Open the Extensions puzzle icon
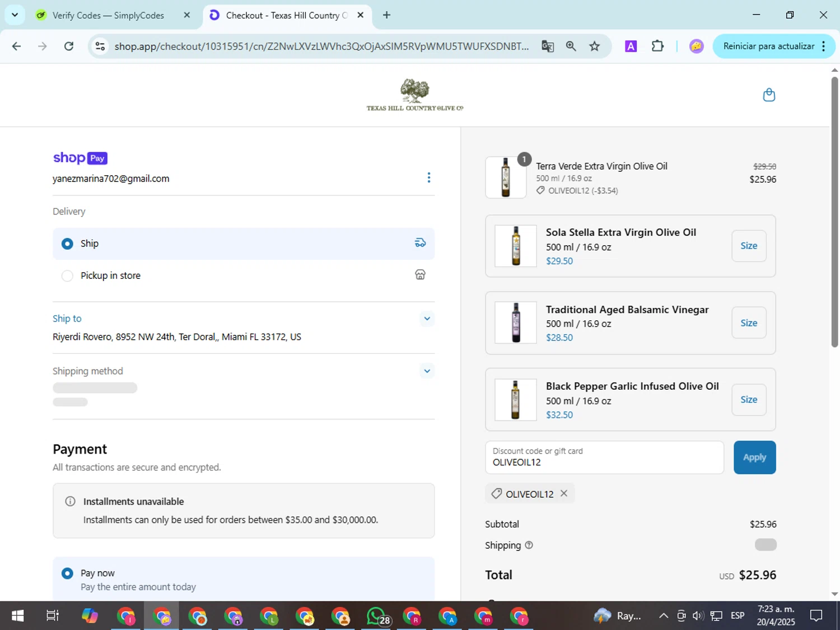This screenshot has height=630, width=840. pyautogui.click(x=657, y=46)
